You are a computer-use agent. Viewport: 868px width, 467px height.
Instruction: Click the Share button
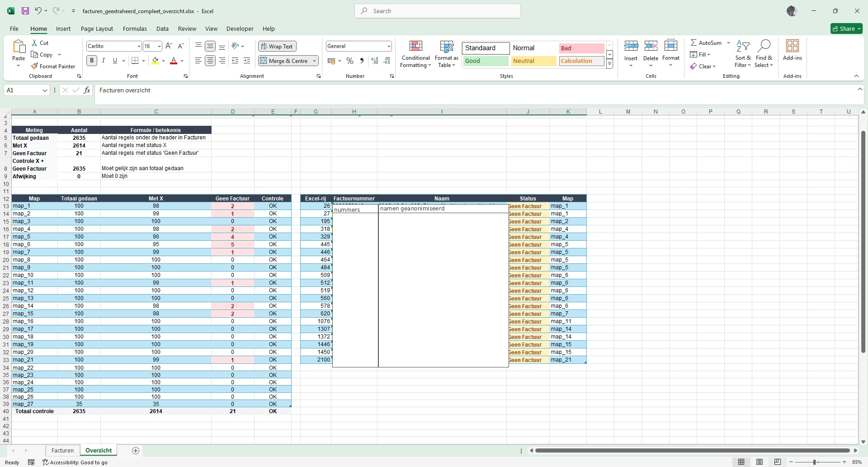846,29
